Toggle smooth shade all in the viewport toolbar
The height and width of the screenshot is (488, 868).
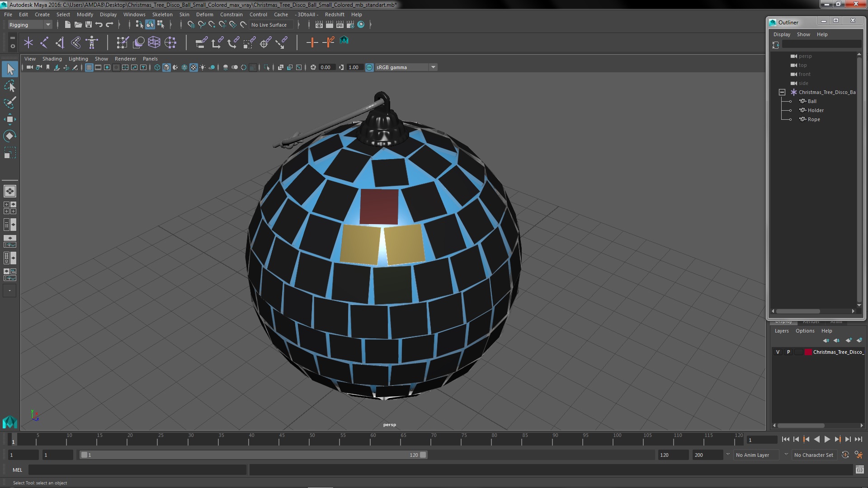click(166, 67)
